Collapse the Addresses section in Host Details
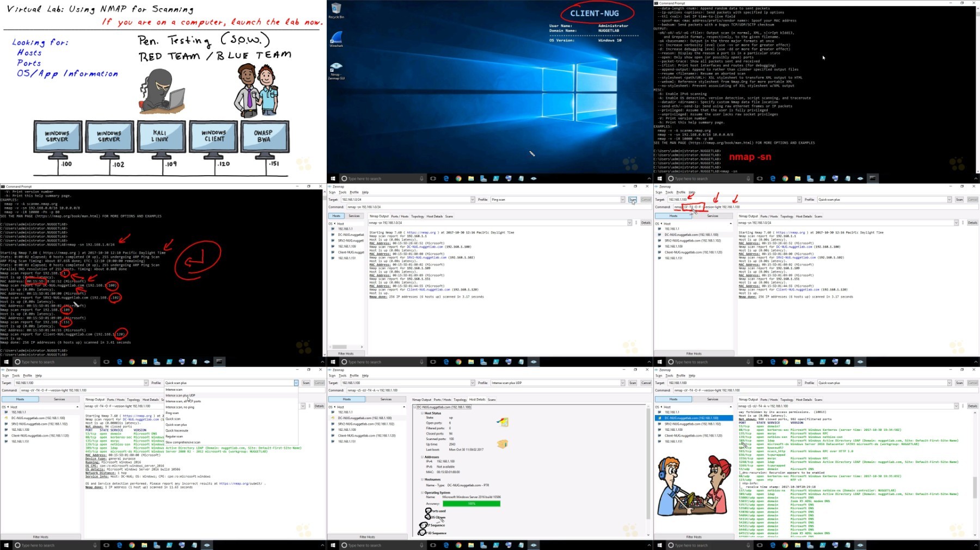The height and width of the screenshot is (550, 980). [x=421, y=457]
